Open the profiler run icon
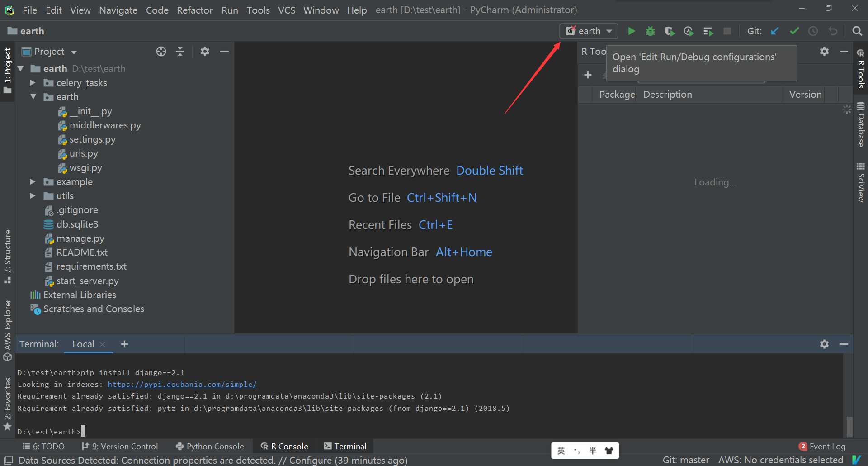 [689, 31]
